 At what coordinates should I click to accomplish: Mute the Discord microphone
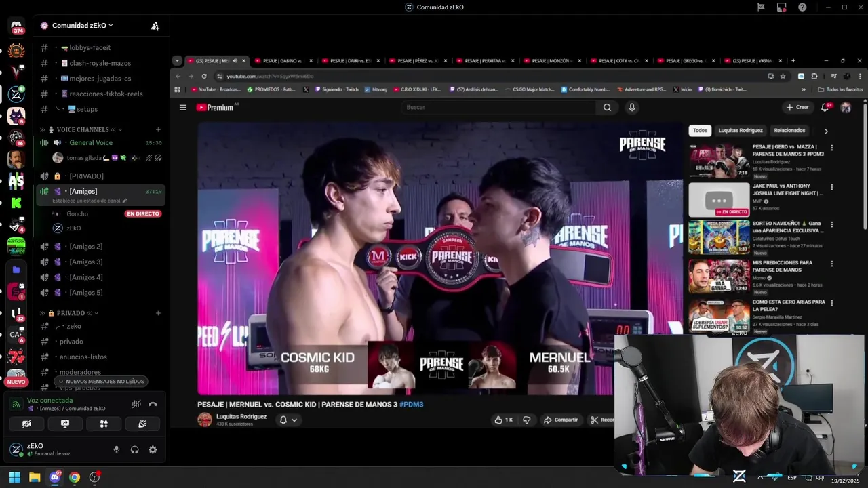pyautogui.click(x=117, y=449)
